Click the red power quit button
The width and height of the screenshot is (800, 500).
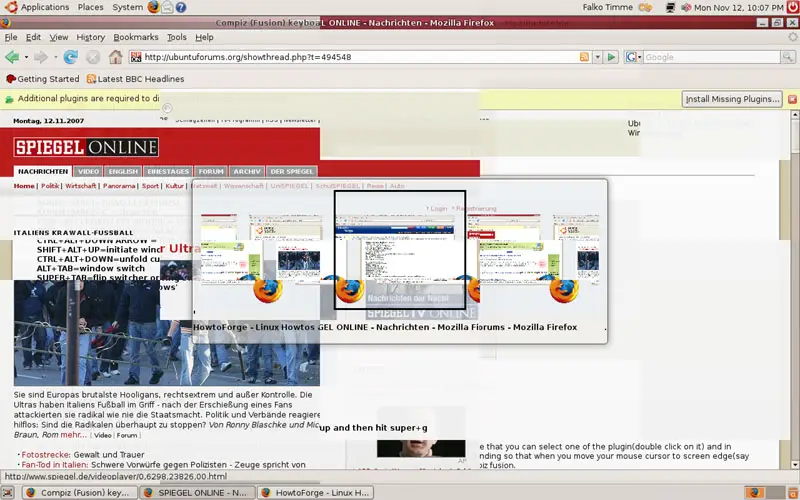pos(792,7)
